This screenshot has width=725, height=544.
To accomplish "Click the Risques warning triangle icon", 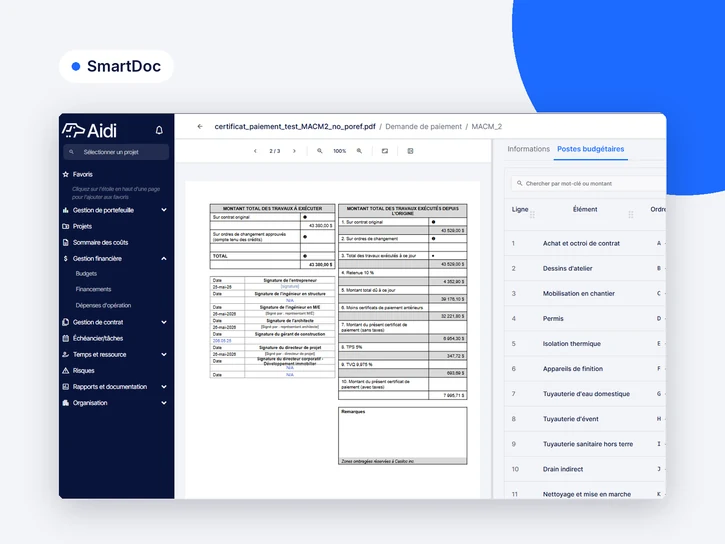I will coord(66,371).
